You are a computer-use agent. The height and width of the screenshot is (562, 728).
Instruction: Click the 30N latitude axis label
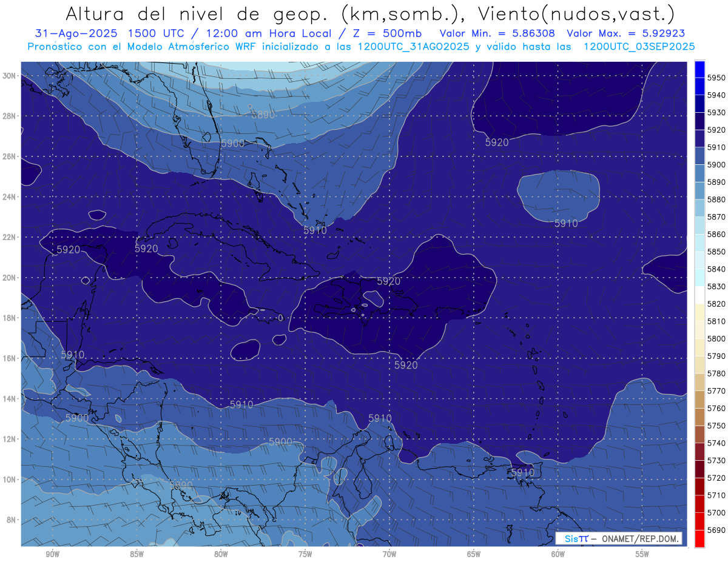coord(8,76)
